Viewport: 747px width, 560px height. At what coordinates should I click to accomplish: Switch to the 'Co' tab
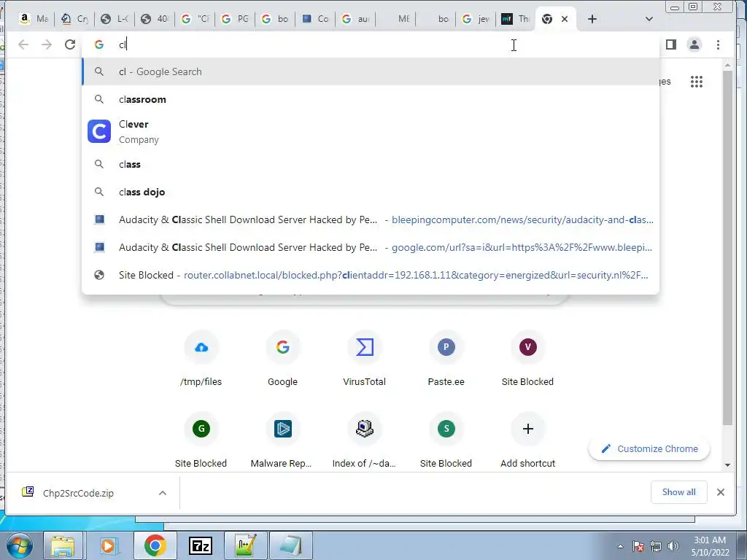click(x=315, y=19)
